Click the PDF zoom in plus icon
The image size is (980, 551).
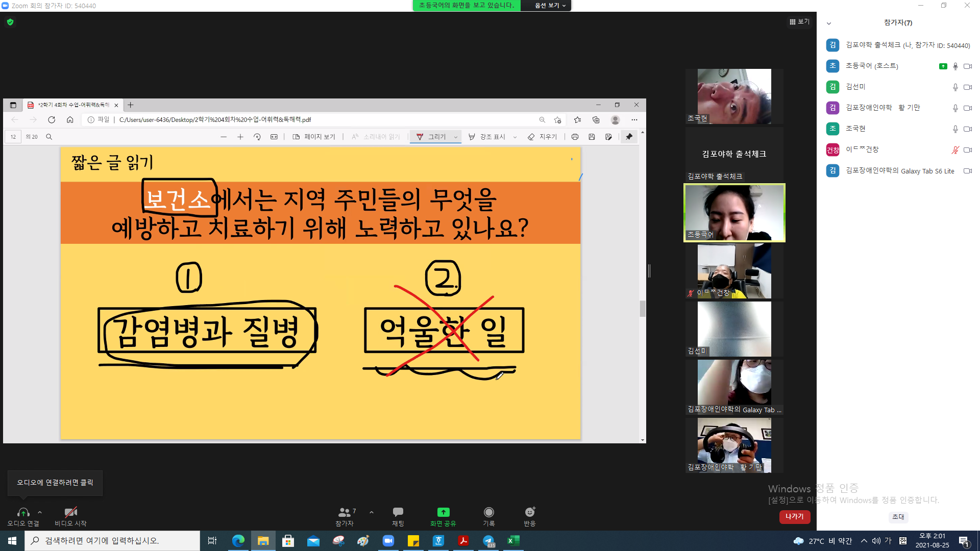coord(240,137)
